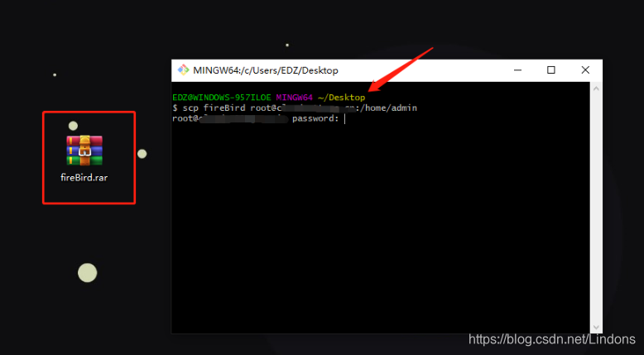Maximize the MINGW64 terminal window
The height and width of the screenshot is (355, 644).
551,70
